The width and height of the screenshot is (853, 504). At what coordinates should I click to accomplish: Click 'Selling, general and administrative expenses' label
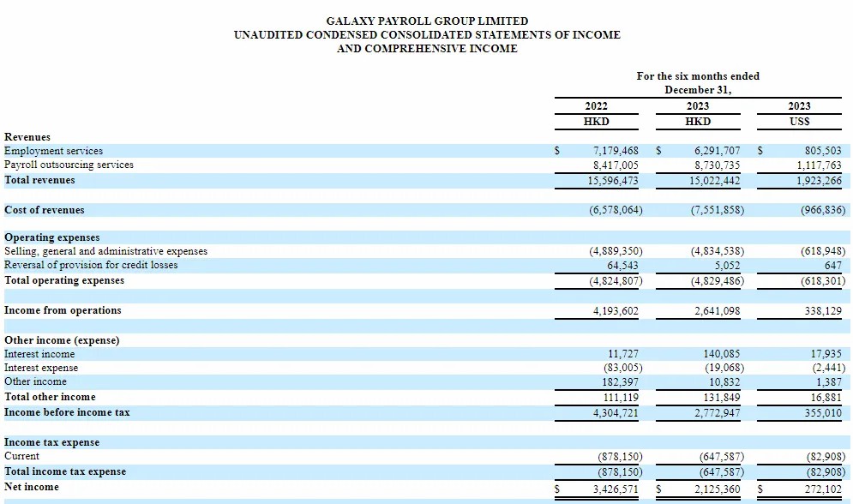tap(105, 251)
